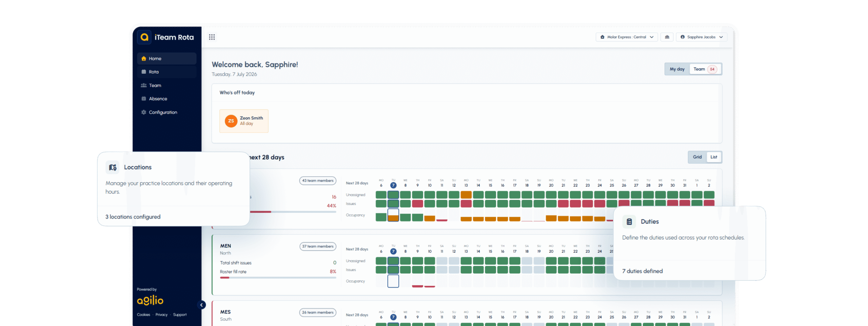The image size is (868, 326).
Task: Click the "MEN" group heading
Action: coord(225,246)
